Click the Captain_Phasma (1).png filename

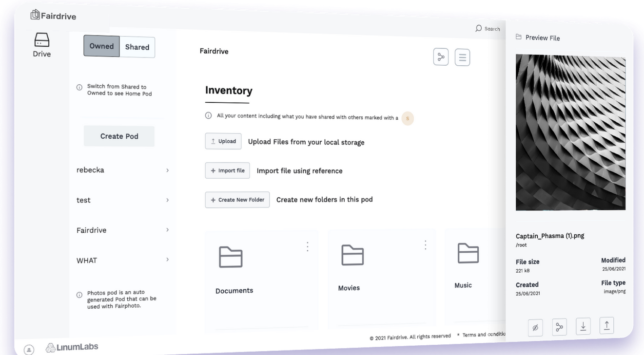tap(550, 236)
